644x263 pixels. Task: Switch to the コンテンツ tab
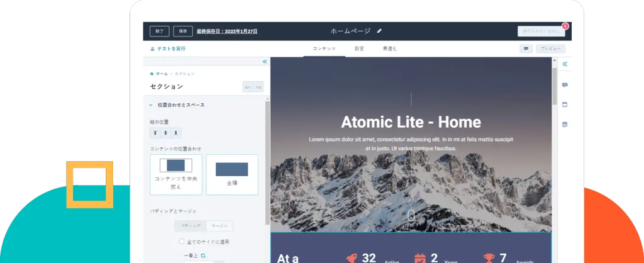point(324,48)
